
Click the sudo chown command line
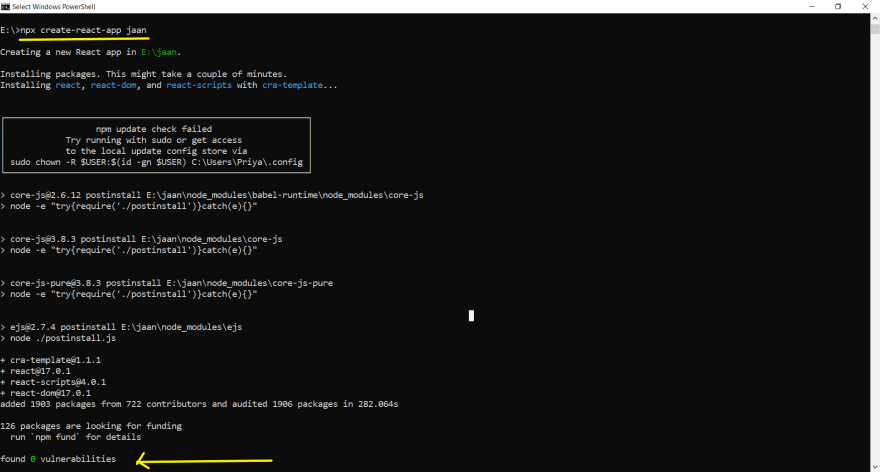[x=157, y=162]
